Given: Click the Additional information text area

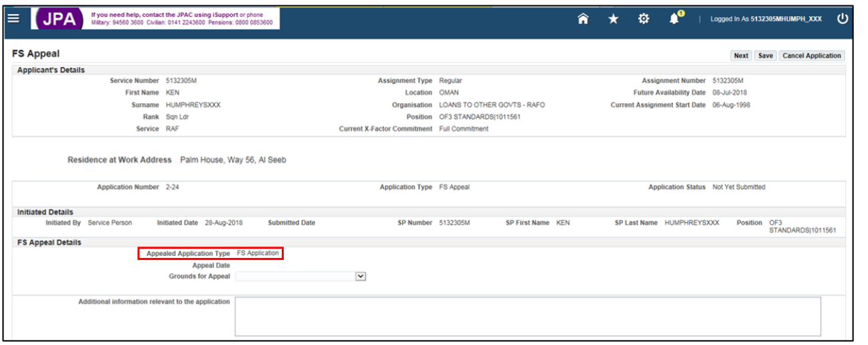Looking at the screenshot, I should point(527,316).
